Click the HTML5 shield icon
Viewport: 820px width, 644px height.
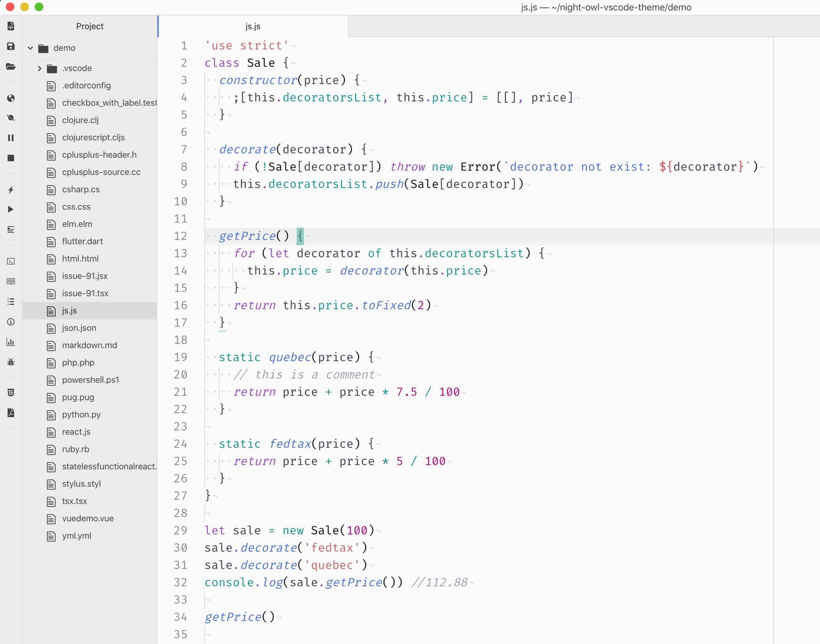tap(10, 393)
